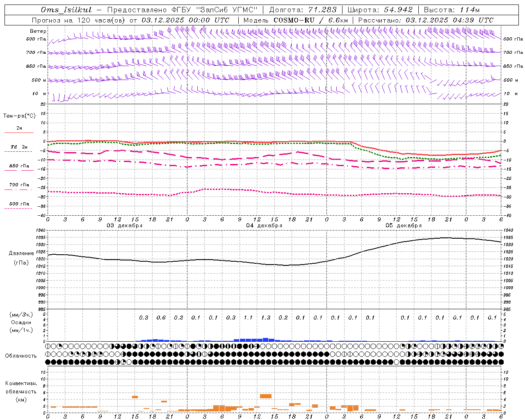Click the 1.3 three-hour precipitation value
The width and height of the screenshot is (525, 420).
point(266,318)
